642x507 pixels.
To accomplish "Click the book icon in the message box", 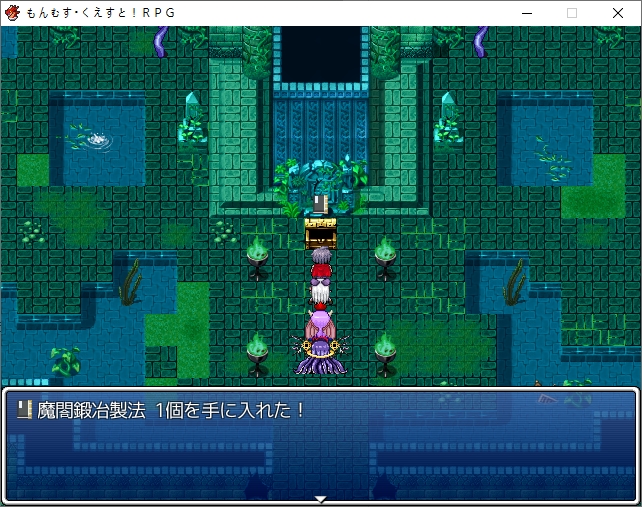I will click(x=25, y=410).
